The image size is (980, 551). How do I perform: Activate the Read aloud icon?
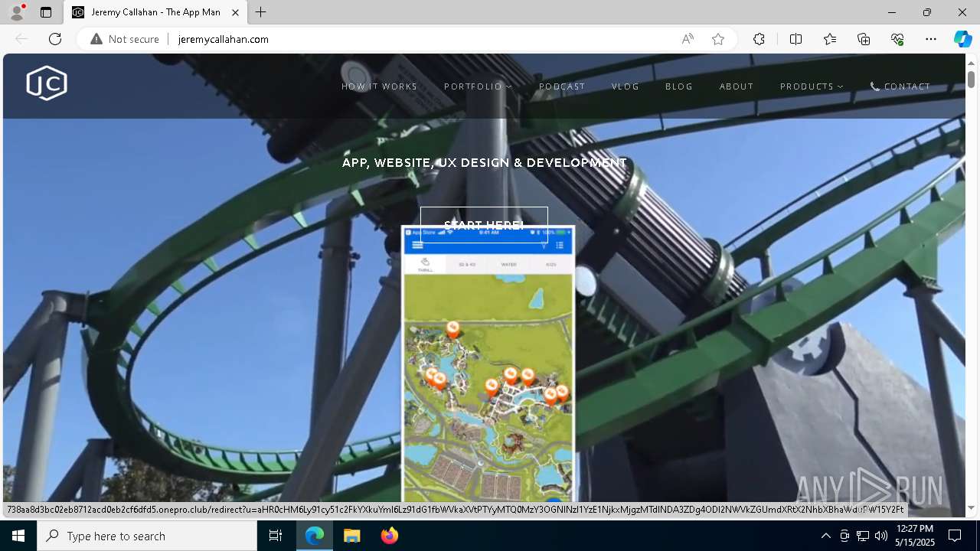point(688,39)
